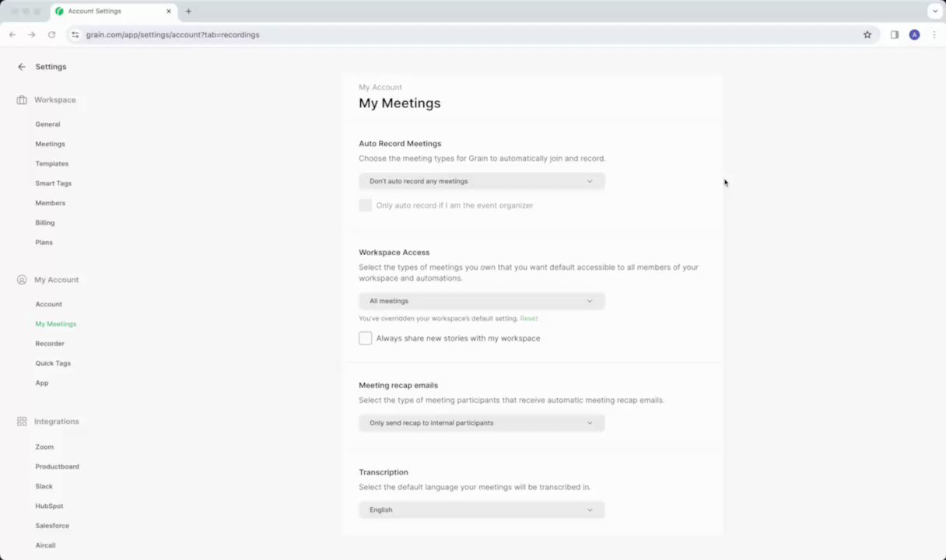Go to the Recorder settings page

[50, 344]
